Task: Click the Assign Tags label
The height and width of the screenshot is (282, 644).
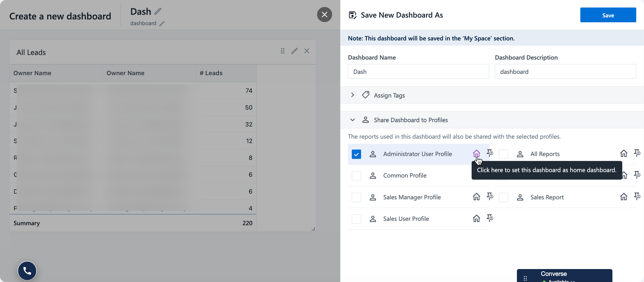Action: pyautogui.click(x=389, y=95)
